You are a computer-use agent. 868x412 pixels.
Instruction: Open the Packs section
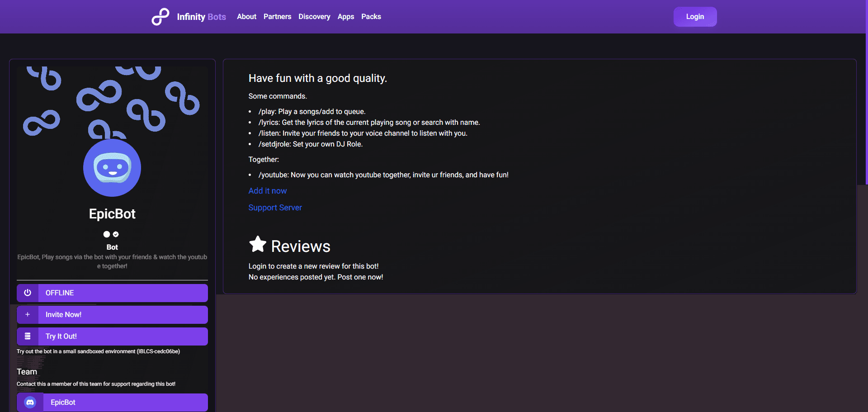click(371, 17)
